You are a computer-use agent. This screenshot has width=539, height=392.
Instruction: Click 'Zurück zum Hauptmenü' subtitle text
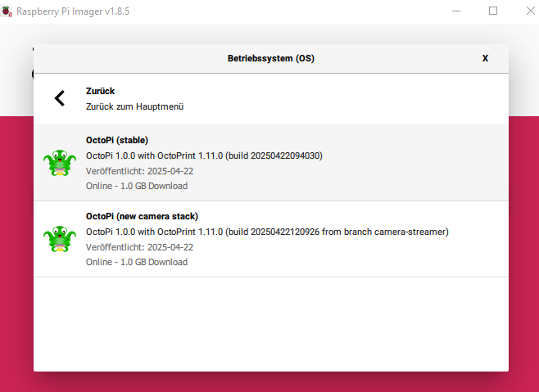134,106
